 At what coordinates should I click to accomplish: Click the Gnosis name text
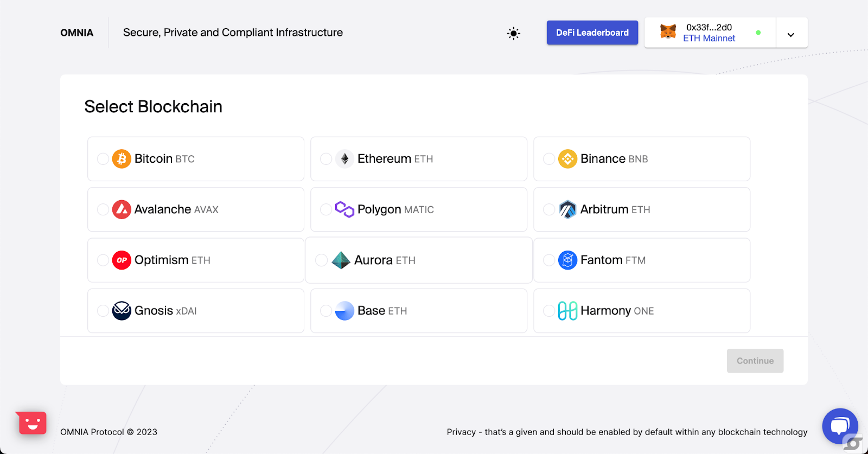click(x=154, y=310)
